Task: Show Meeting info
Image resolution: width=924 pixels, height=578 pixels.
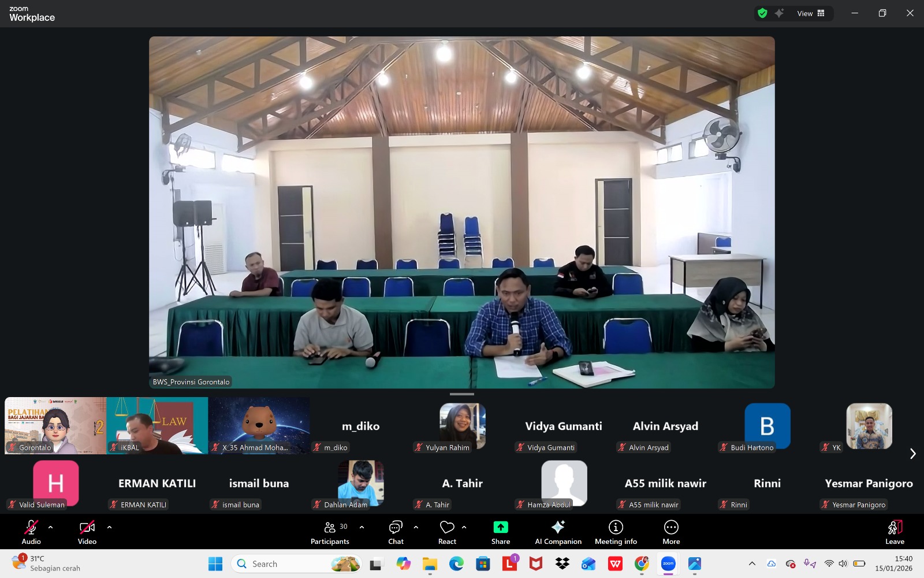Action: click(616, 532)
